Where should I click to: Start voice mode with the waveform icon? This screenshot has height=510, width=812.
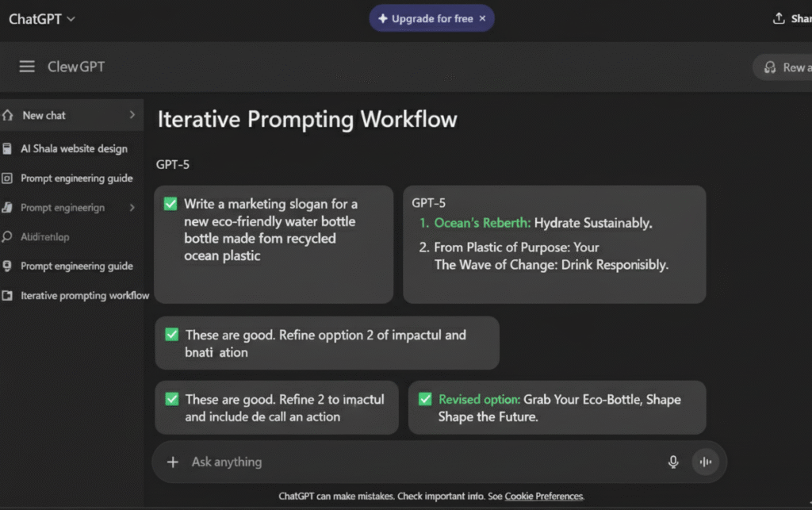pyautogui.click(x=705, y=462)
